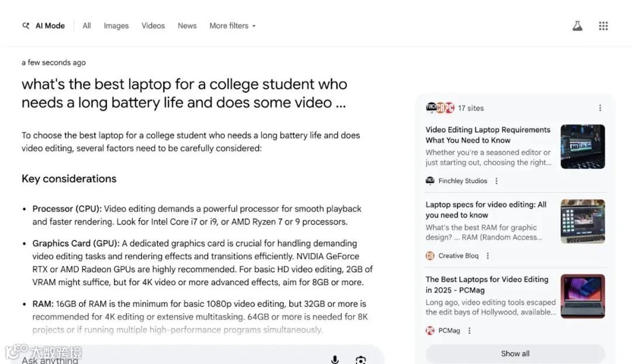Open the Search Labs flask icon
The height and width of the screenshot is (364, 631).
pyautogui.click(x=577, y=26)
